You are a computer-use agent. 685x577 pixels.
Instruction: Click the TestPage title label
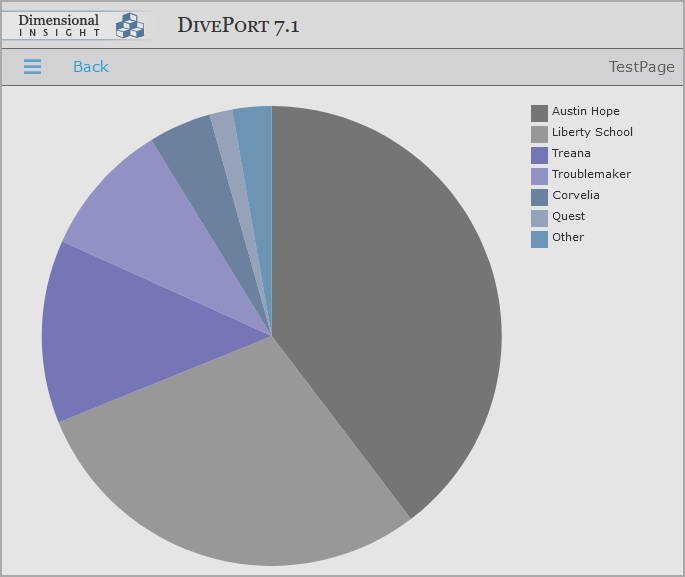(x=641, y=67)
